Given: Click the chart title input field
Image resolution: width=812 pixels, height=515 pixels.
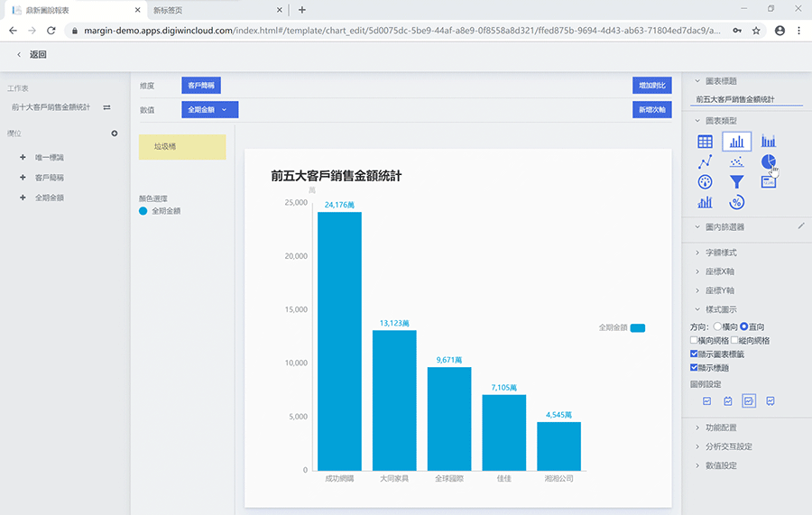Looking at the screenshot, I should pos(746,99).
